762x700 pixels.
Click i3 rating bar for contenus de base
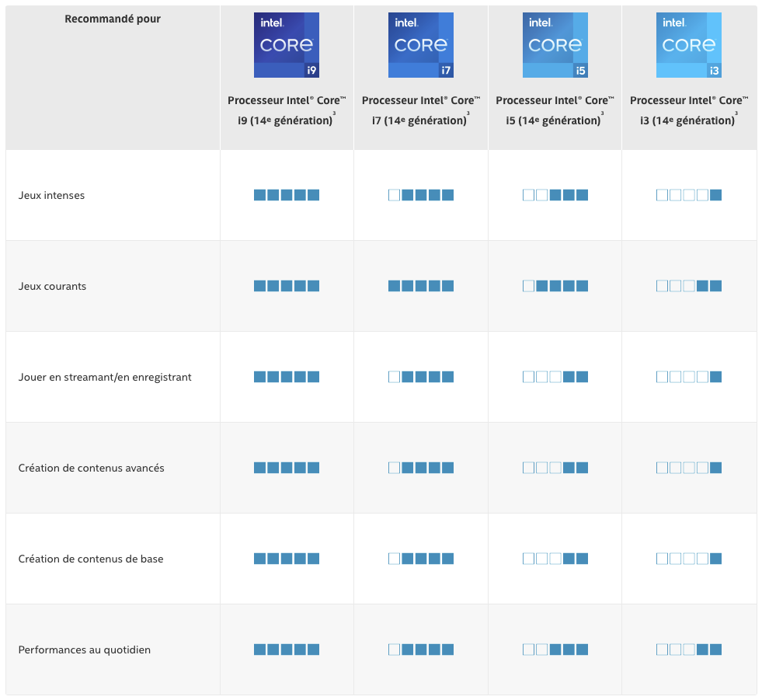click(x=689, y=559)
